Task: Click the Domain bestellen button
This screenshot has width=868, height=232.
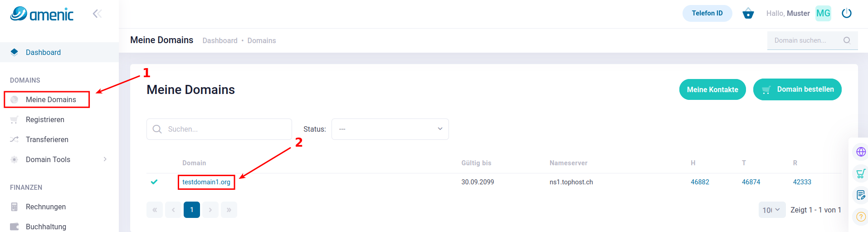Action: (797, 89)
